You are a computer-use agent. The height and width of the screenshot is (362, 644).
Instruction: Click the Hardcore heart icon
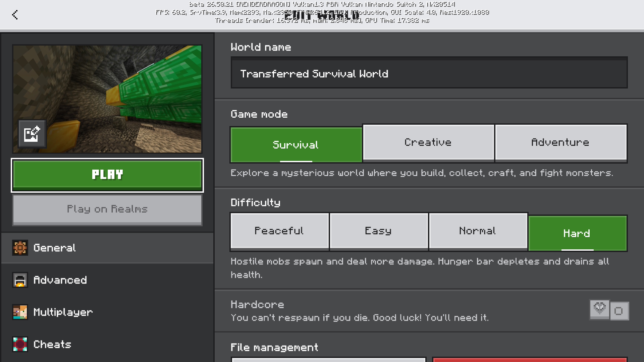(x=599, y=309)
